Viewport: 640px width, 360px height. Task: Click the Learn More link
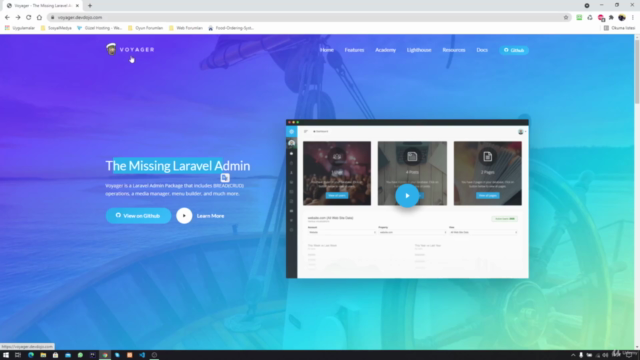click(x=210, y=216)
